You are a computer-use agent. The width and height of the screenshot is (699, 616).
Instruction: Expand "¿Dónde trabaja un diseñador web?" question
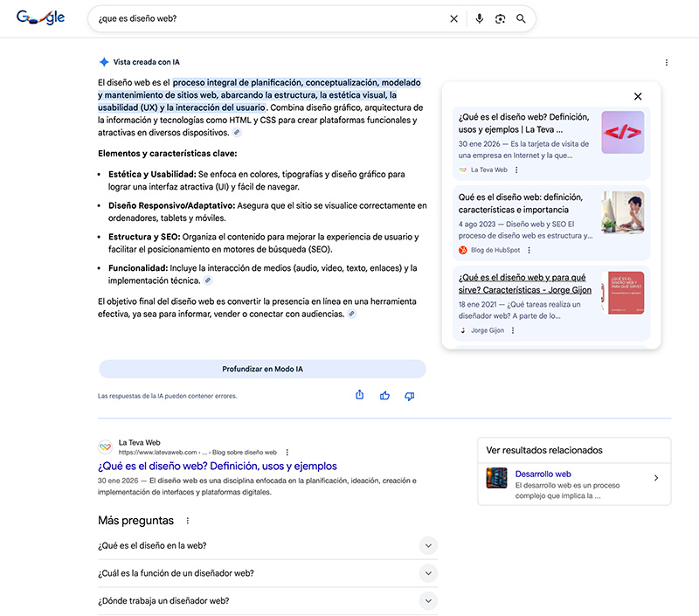(x=428, y=601)
